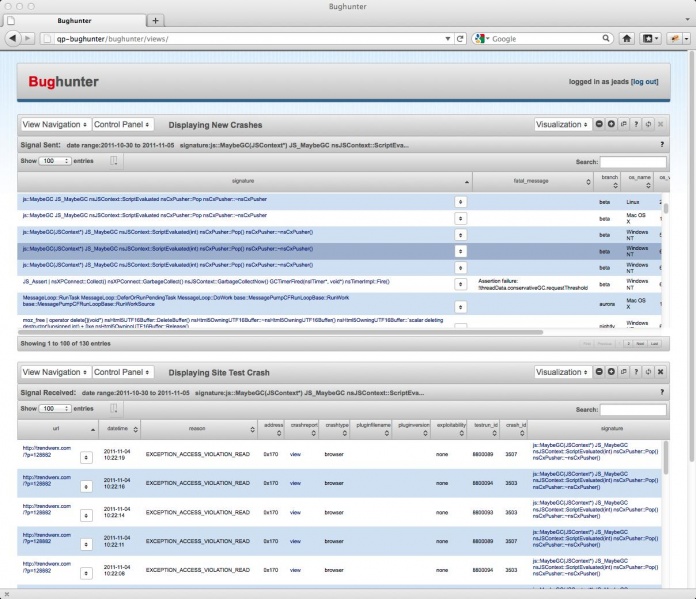Click Signal Received help question mark
This screenshot has height=599, width=696.
tap(662, 392)
